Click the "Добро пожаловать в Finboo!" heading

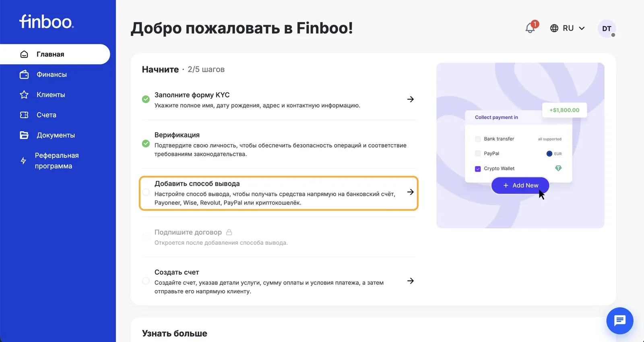click(242, 28)
